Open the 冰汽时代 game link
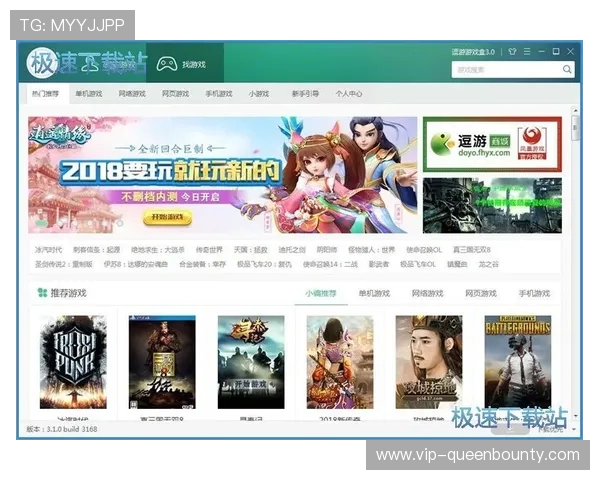This screenshot has height=480, width=600. (x=48, y=250)
